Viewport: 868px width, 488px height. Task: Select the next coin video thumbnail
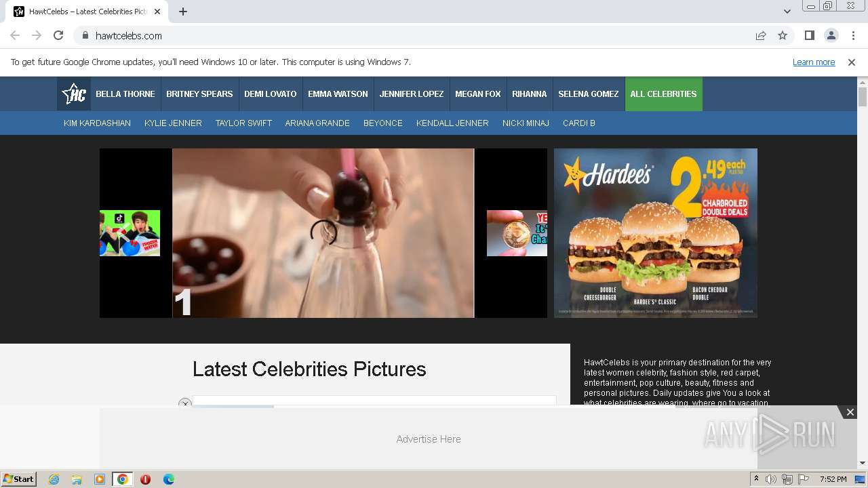517,233
